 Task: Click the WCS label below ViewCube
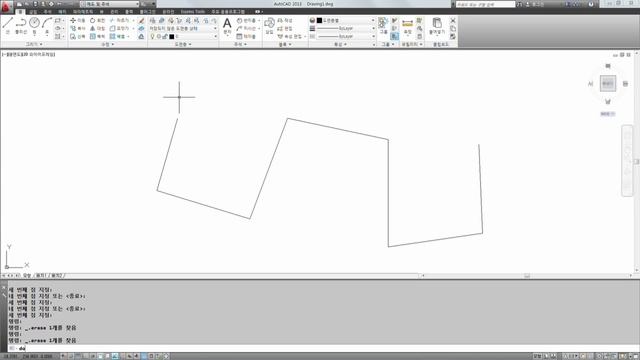click(608, 114)
